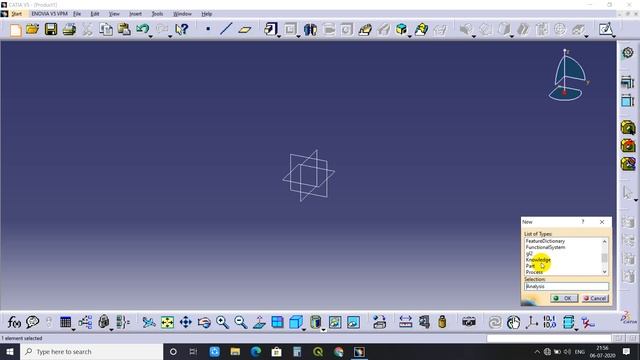Image resolution: width=640 pixels, height=360 pixels.
Task: Open the dropdown arrow under the Undo icon
Action: (151, 37)
